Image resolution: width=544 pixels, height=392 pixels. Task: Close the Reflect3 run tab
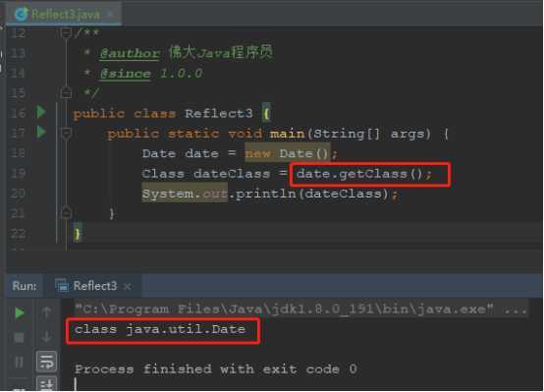(x=128, y=287)
